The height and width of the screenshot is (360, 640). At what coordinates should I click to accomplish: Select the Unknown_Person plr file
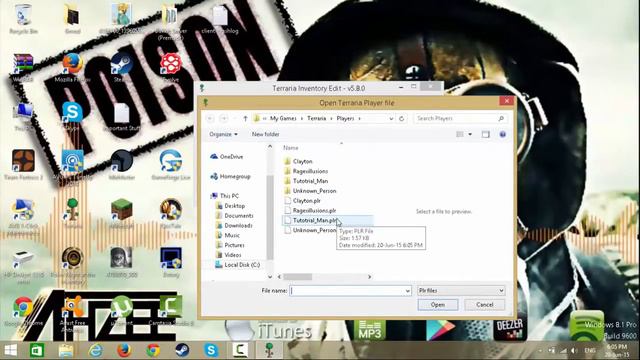click(x=310, y=230)
